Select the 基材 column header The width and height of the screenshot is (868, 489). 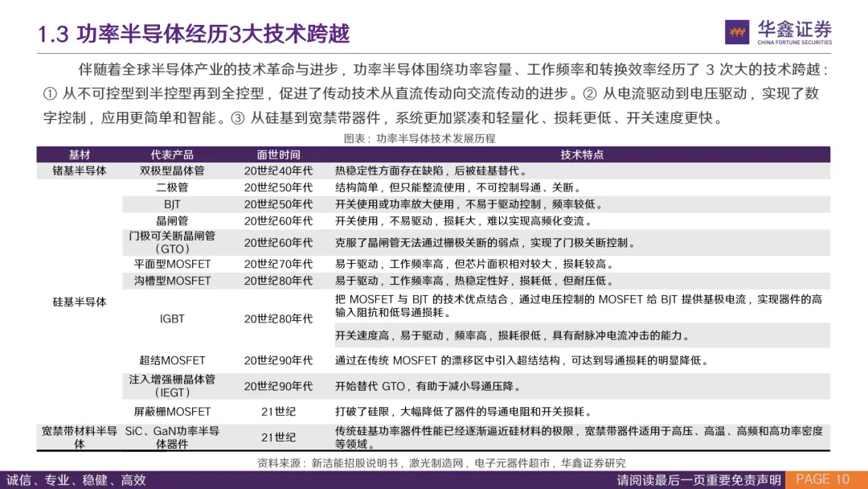(x=79, y=154)
